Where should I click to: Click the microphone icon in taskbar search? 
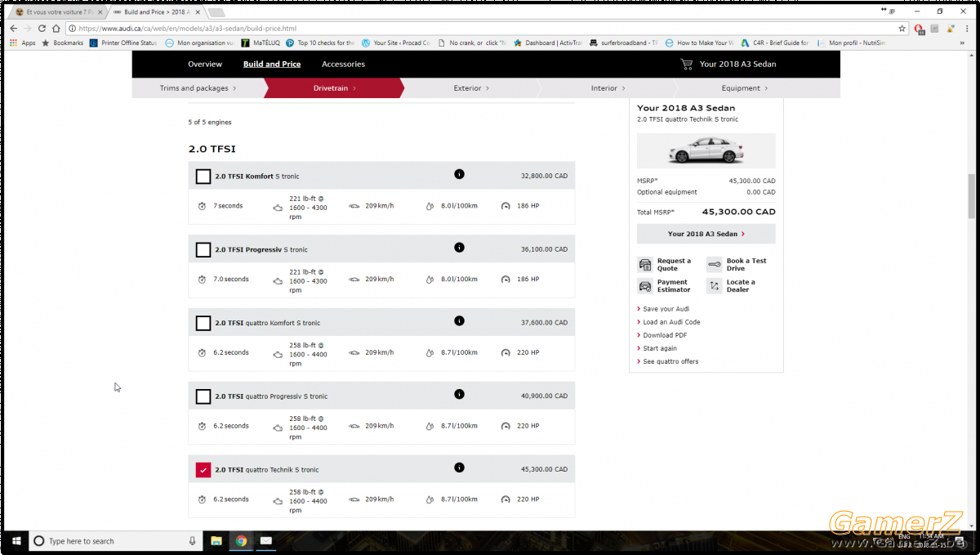(x=193, y=541)
